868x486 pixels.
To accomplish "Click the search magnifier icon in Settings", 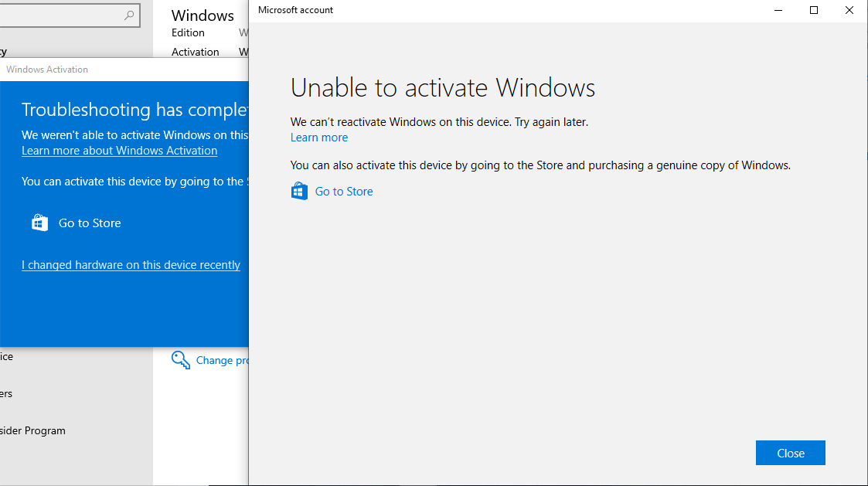I will 129,15.
